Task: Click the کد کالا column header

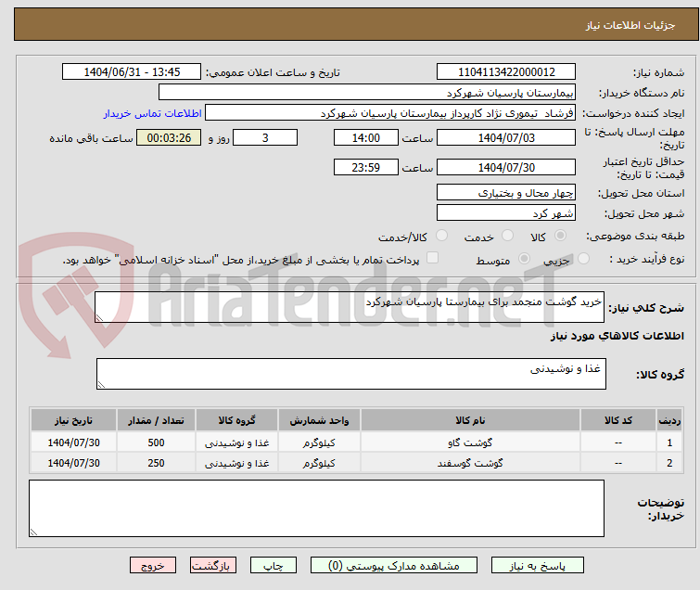Action: [x=618, y=420]
